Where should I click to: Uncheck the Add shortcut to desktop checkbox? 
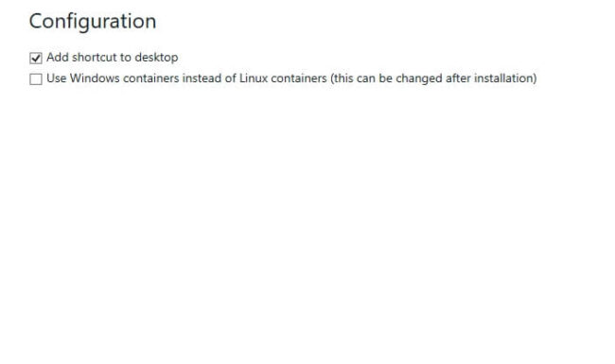pyautogui.click(x=36, y=58)
